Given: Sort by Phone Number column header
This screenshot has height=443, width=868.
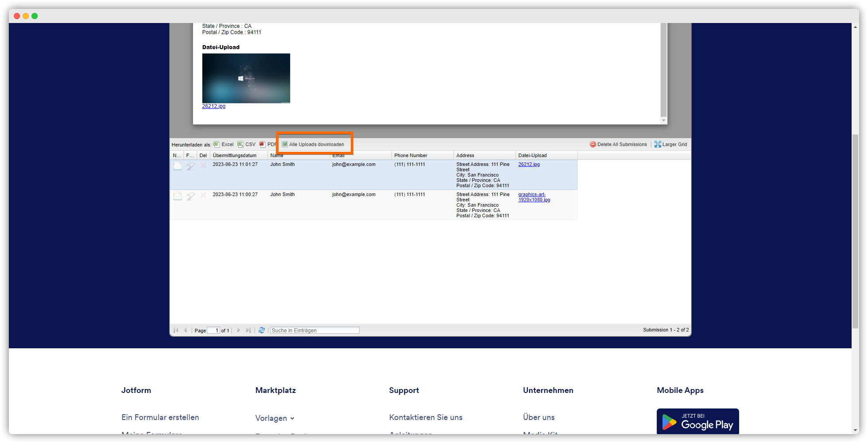Looking at the screenshot, I should 411,155.
